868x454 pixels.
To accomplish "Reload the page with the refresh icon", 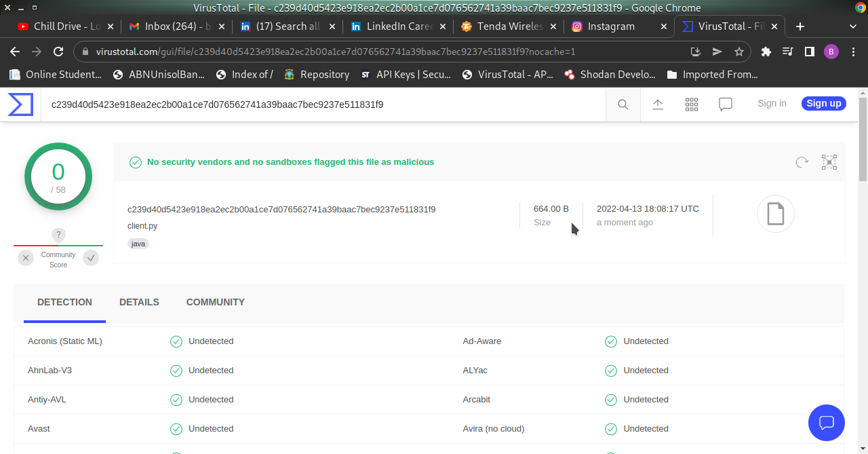I will (58, 52).
